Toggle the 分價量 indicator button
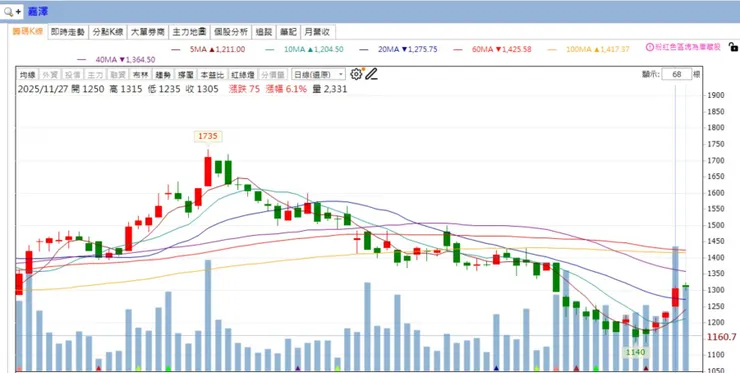 click(273, 75)
